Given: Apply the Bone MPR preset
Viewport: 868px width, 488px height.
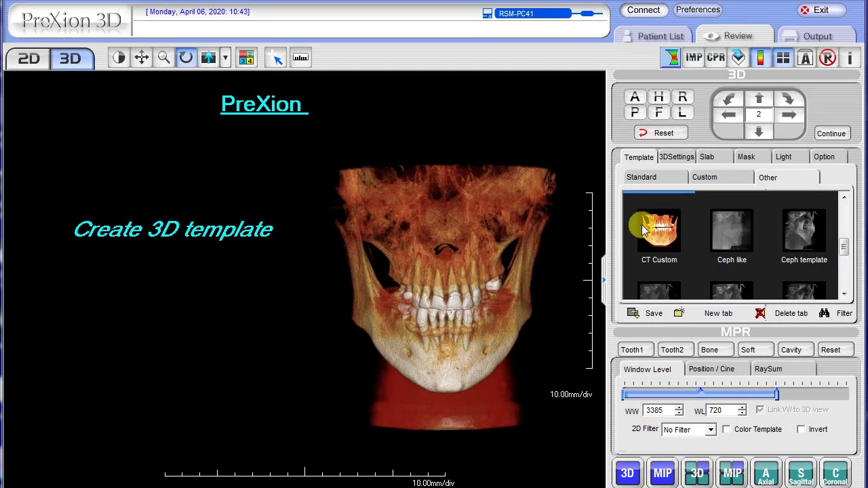Looking at the screenshot, I should pos(717,350).
